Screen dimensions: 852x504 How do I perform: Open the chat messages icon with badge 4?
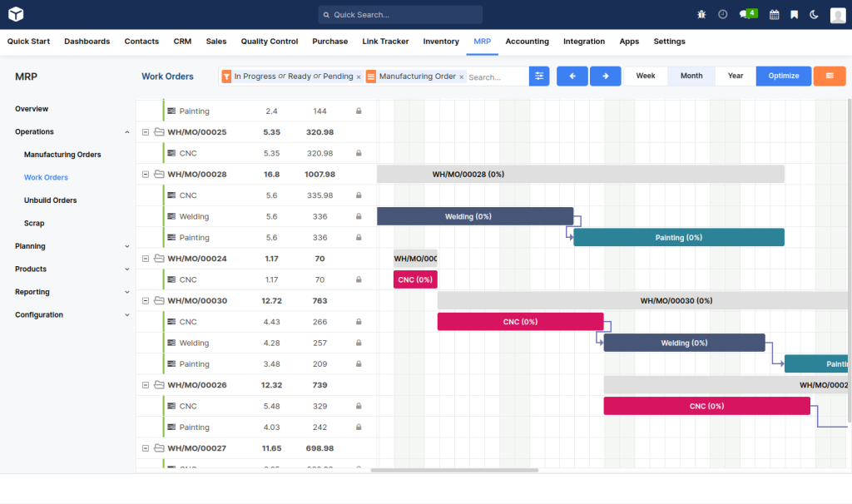tap(748, 14)
